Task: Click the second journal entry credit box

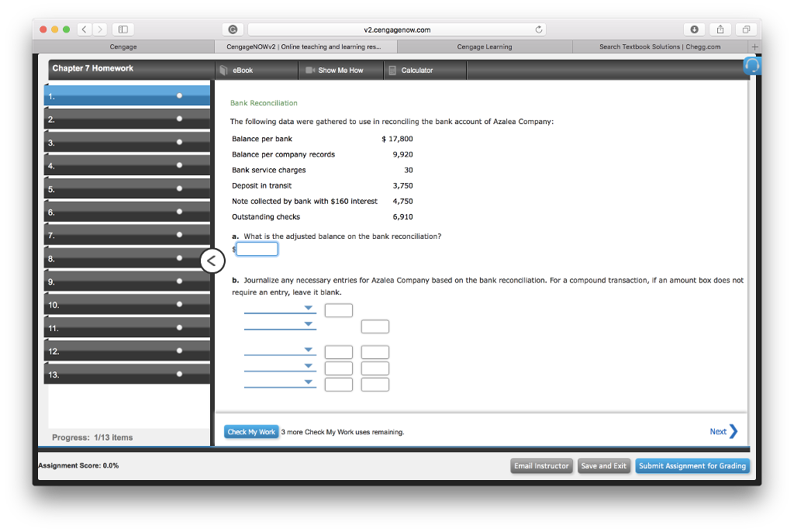Action: pos(375,326)
